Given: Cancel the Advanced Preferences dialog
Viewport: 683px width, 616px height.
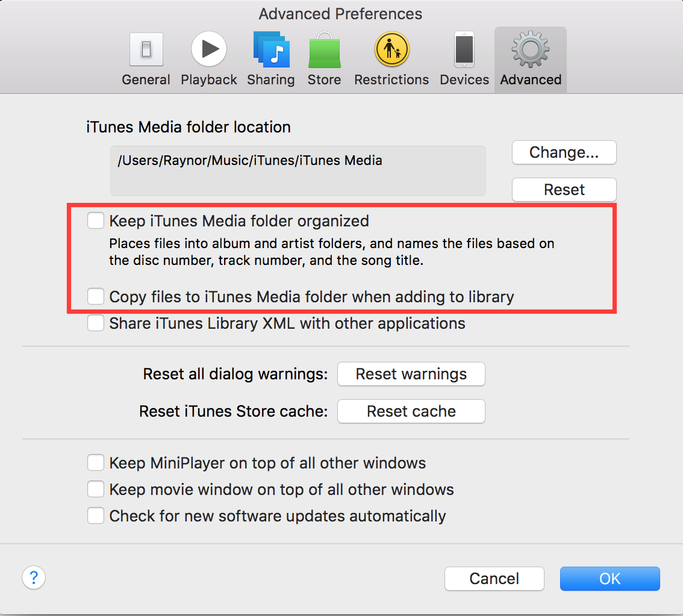Looking at the screenshot, I should (494, 579).
